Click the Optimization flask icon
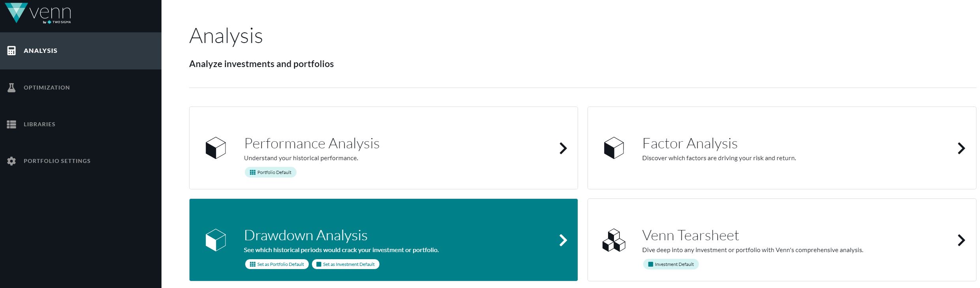This screenshot has width=980, height=288. click(x=11, y=88)
